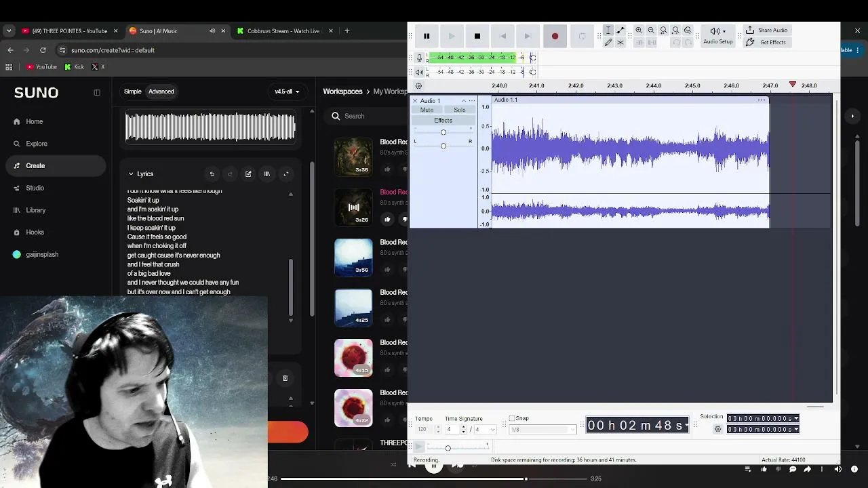Open the 4:25 Blood Red song thumbnail
Viewport: 868px width, 488px height.
coord(353,308)
